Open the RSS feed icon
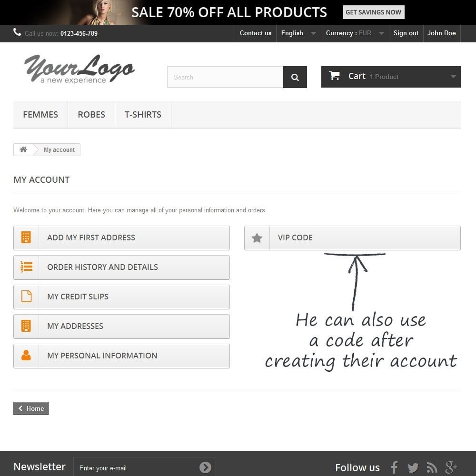Viewport: 476px width, 476px height. [x=432, y=467]
